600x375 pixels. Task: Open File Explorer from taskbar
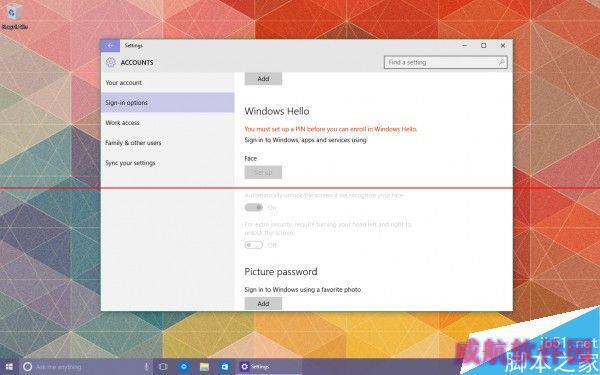pyautogui.click(x=204, y=367)
